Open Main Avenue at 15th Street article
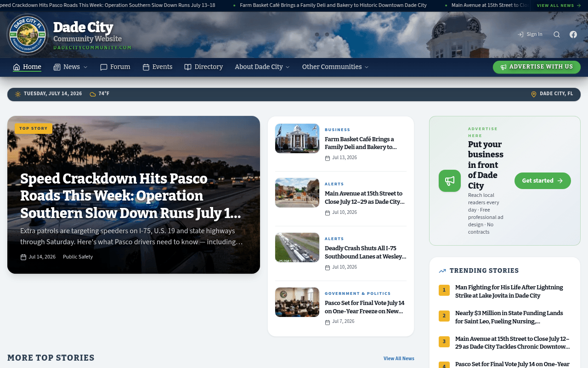This screenshot has height=368, width=588. pos(365,198)
